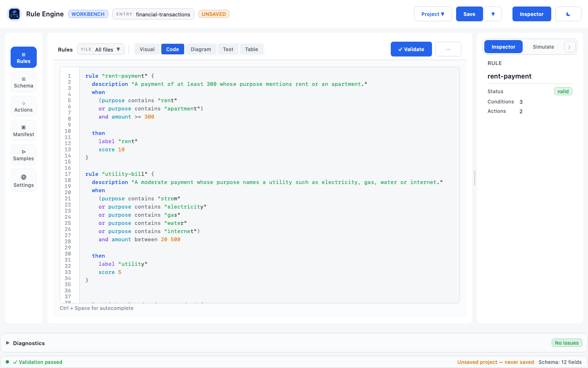588x368 pixels.
Task: Toggle dark mode with moon icon
Action: (x=568, y=14)
